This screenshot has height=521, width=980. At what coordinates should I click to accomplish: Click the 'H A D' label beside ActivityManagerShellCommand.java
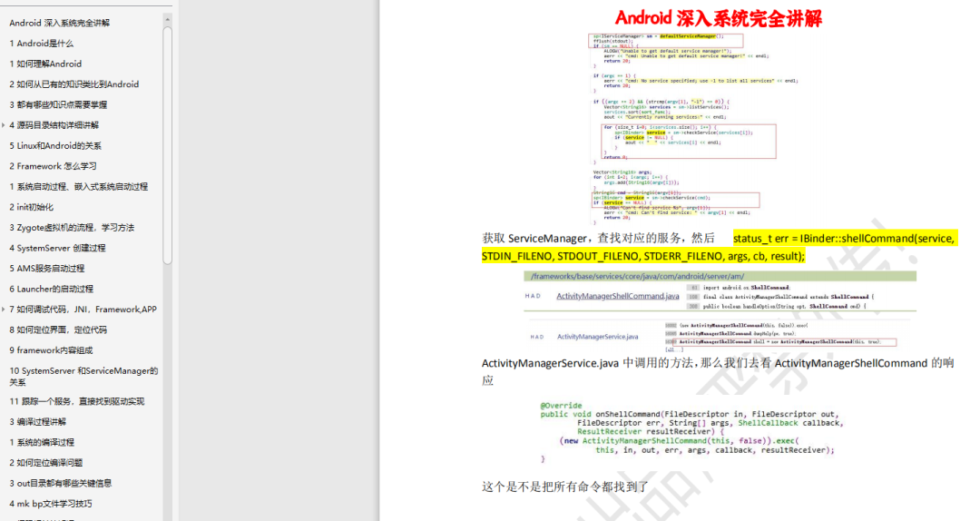coord(533,296)
